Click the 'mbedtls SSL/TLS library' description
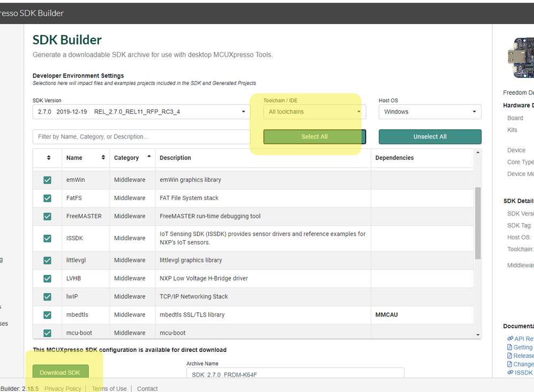The height and width of the screenshot is (392, 534). coord(192,315)
